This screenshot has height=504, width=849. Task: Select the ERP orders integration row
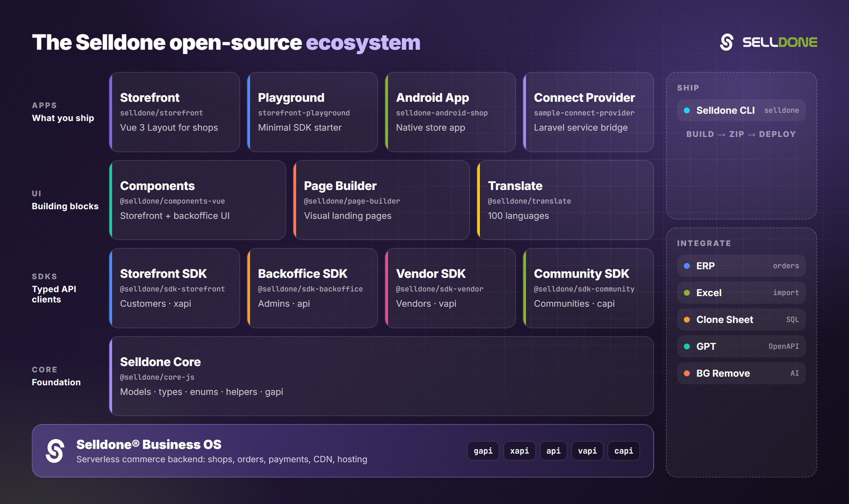click(x=742, y=266)
